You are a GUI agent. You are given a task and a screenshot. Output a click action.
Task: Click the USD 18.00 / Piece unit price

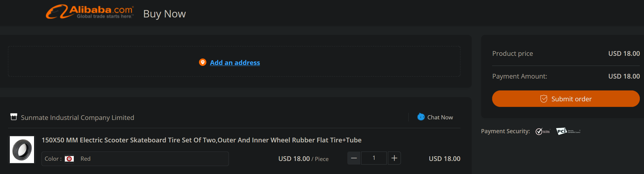click(x=303, y=159)
